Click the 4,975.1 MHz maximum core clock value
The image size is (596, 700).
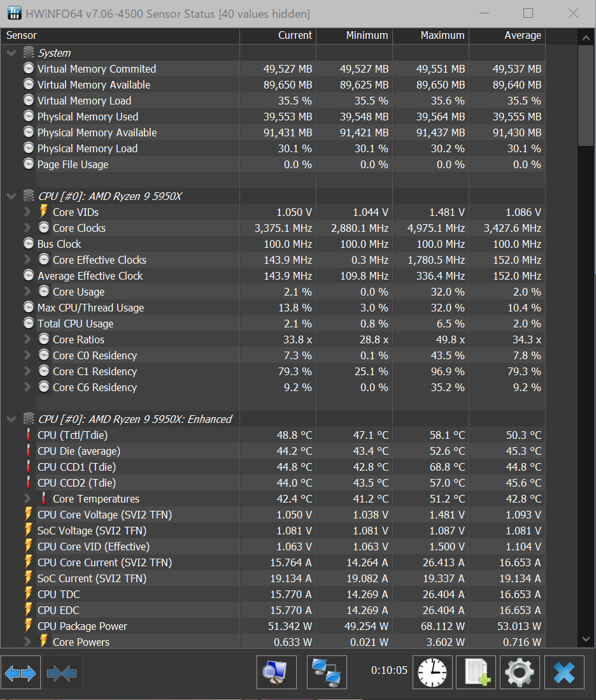click(x=436, y=228)
